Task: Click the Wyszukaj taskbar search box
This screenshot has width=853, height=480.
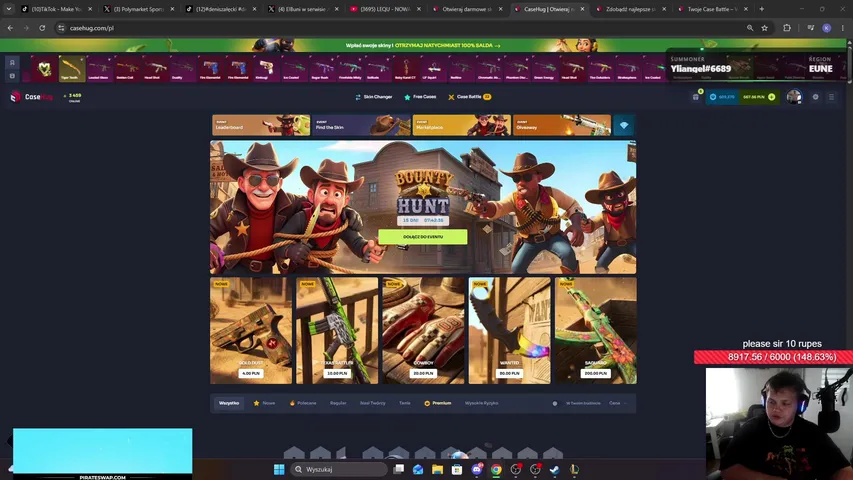Action: (x=339, y=469)
